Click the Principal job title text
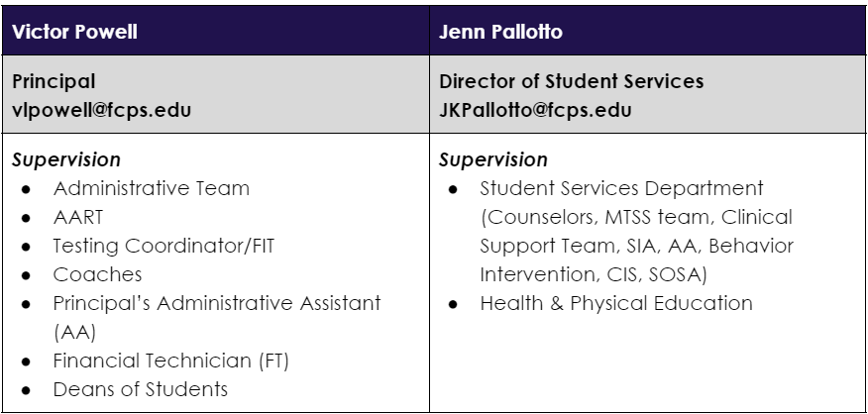The image size is (868, 414). (x=55, y=82)
